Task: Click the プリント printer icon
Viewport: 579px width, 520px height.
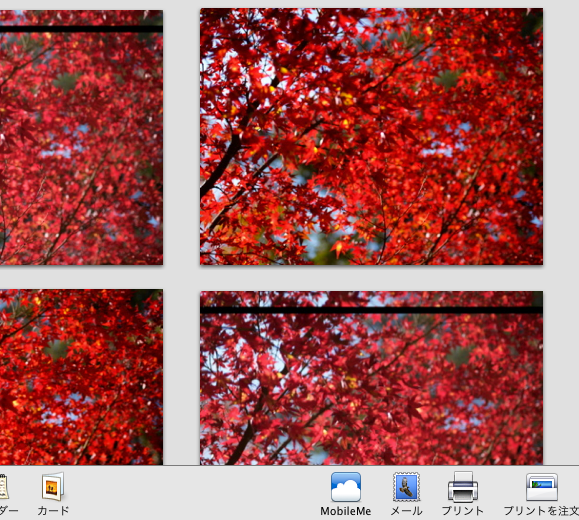Action: pos(463,487)
